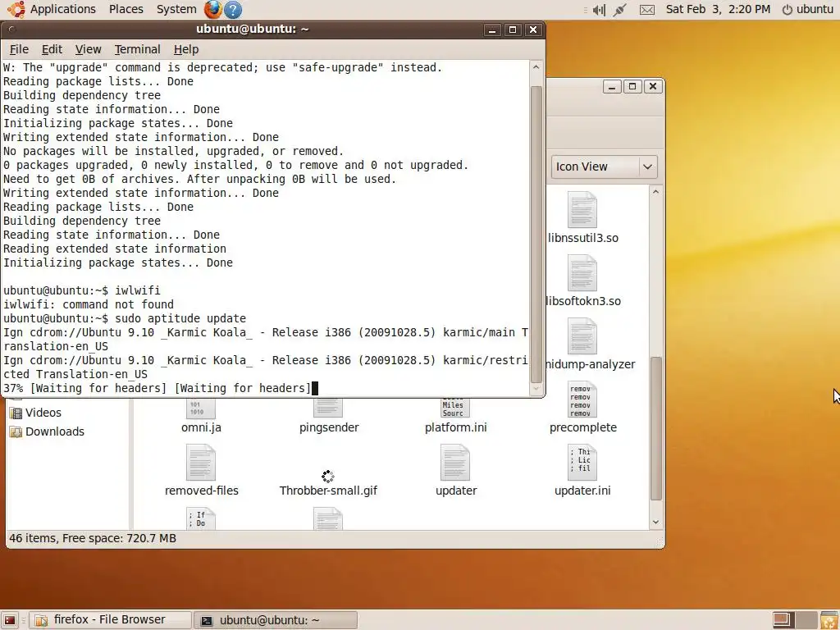Open the clock showing Sat Feb 3
The width and height of the screenshot is (840, 630).
[x=718, y=9]
